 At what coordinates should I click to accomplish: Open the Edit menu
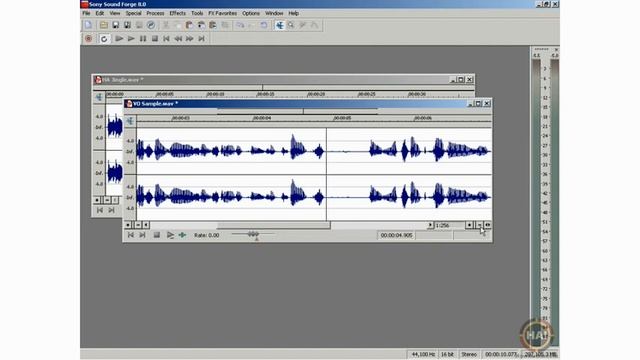100,13
